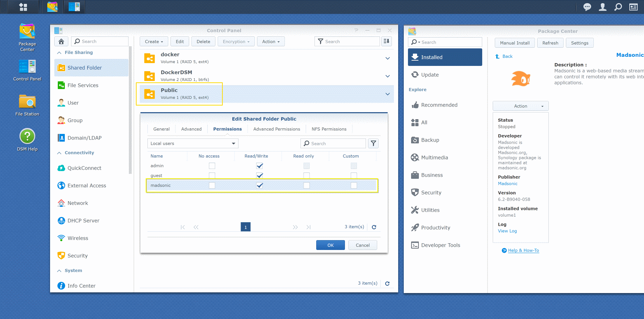Viewport: 644px width, 319px height.
Task: Open File Station desktop icon
Action: [x=27, y=105]
